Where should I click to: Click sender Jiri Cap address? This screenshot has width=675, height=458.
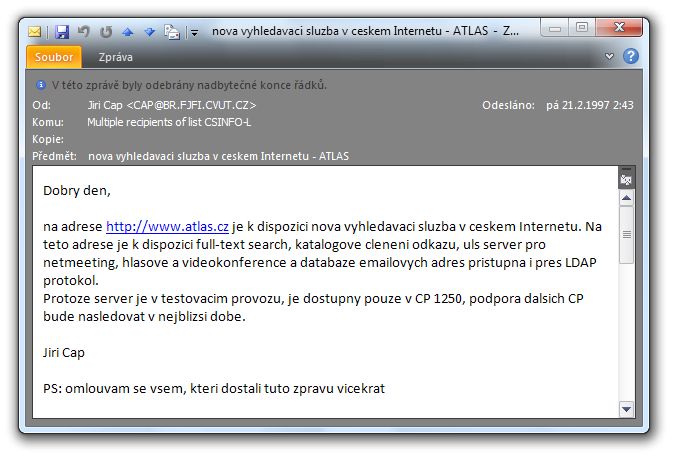[172, 105]
